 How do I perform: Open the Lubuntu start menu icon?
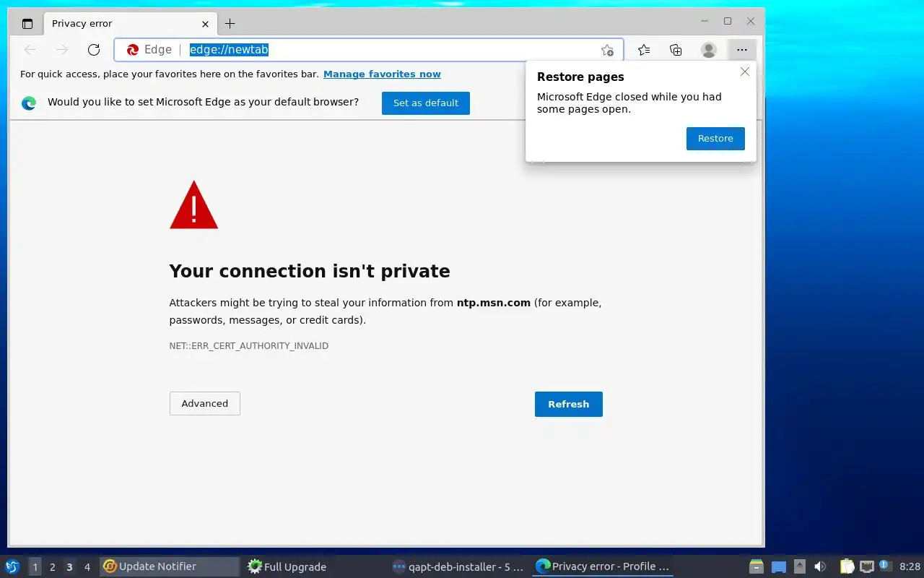point(12,566)
